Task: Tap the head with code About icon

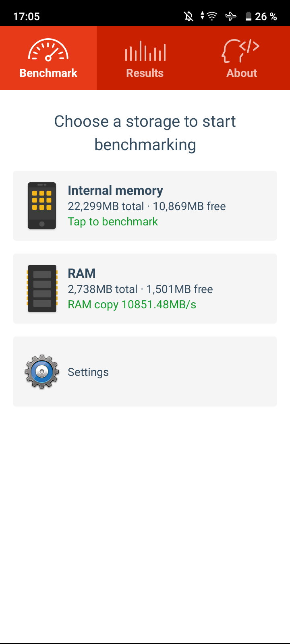Action: click(241, 51)
